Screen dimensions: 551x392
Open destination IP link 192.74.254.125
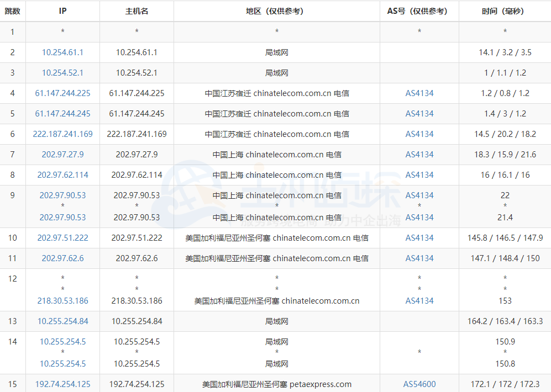coord(62,384)
